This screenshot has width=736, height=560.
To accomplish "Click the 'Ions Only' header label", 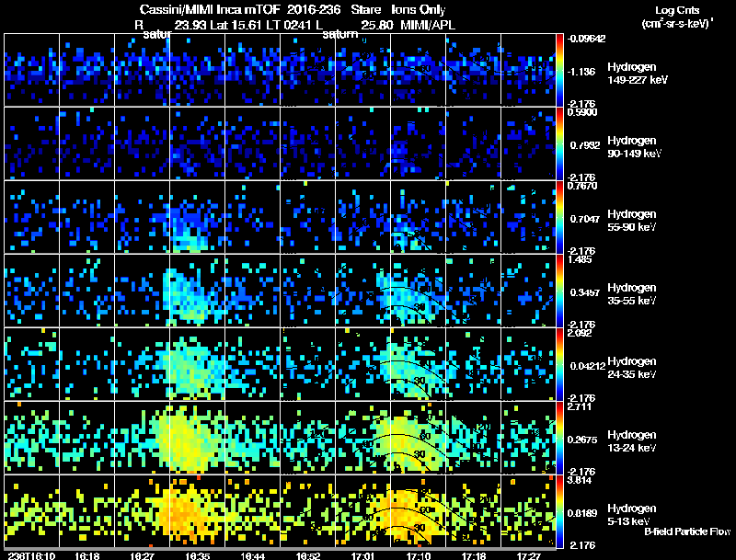I will [x=419, y=10].
